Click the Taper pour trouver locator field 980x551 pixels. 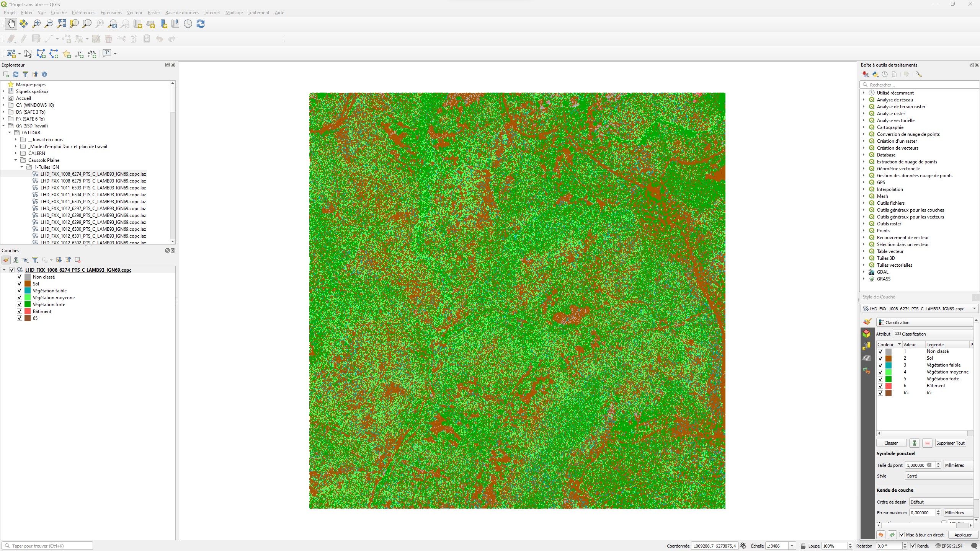tap(47, 546)
